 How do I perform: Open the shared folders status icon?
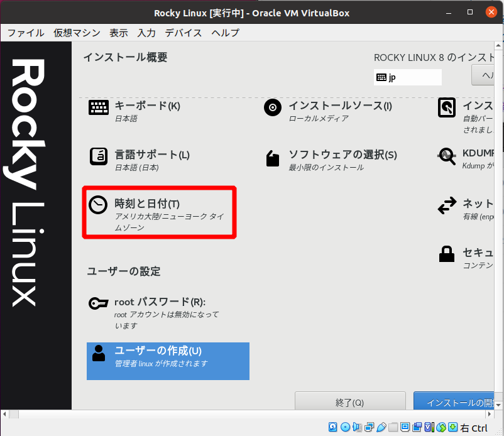pos(393,427)
